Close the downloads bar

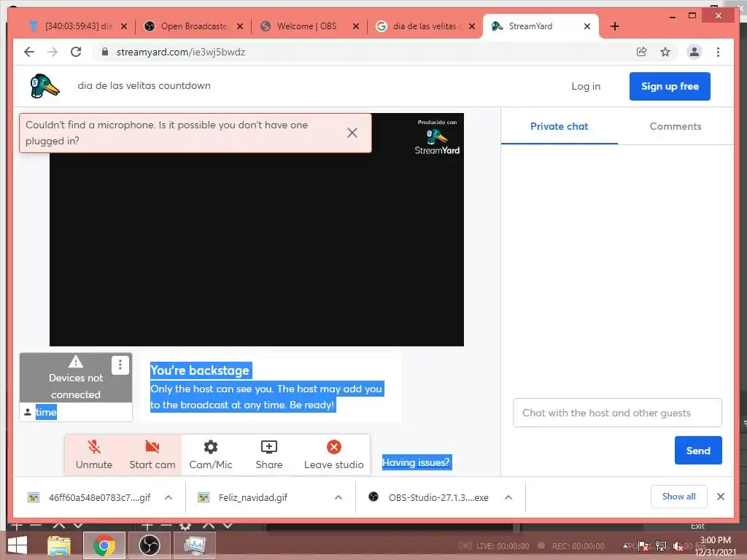click(721, 497)
